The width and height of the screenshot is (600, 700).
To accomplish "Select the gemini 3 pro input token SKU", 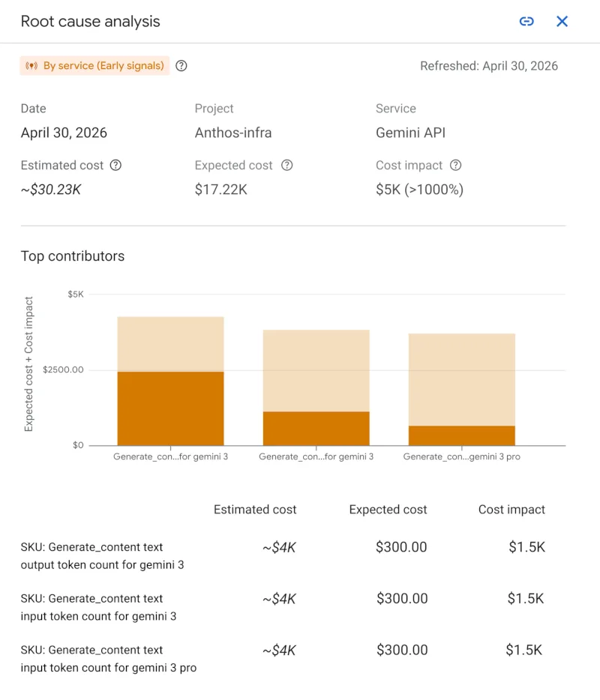I will point(109,659).
